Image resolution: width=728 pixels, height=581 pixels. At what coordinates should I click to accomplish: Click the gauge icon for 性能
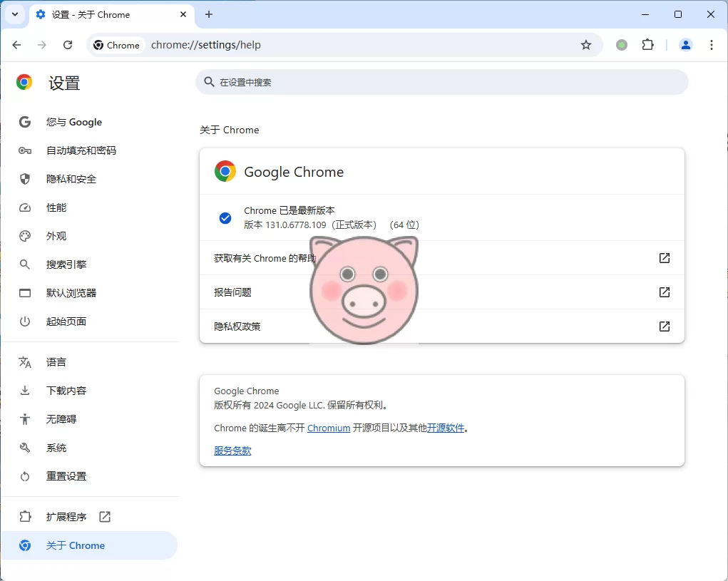pos(25,207)
